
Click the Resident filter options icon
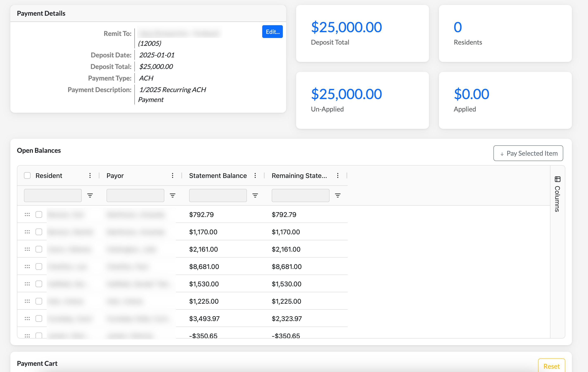tap(90, 195)
